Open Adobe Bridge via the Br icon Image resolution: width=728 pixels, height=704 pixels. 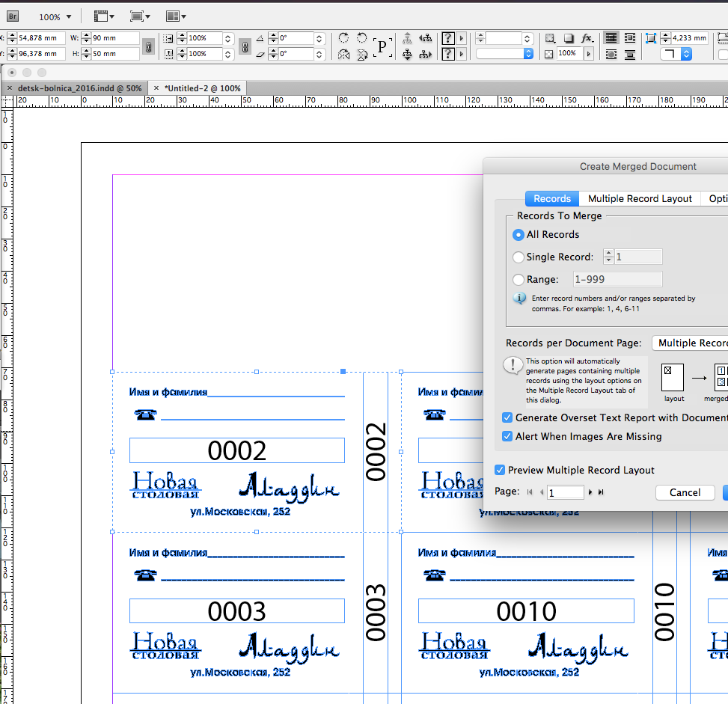pos(13,16)
